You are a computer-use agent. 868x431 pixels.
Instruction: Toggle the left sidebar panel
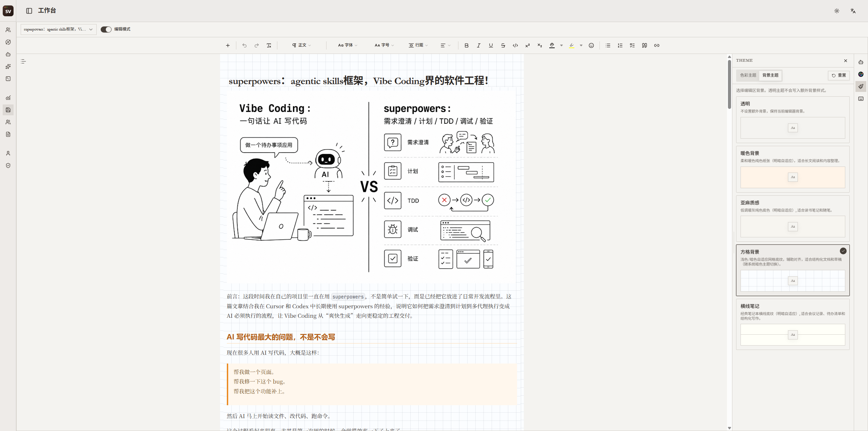click(29, 11)
